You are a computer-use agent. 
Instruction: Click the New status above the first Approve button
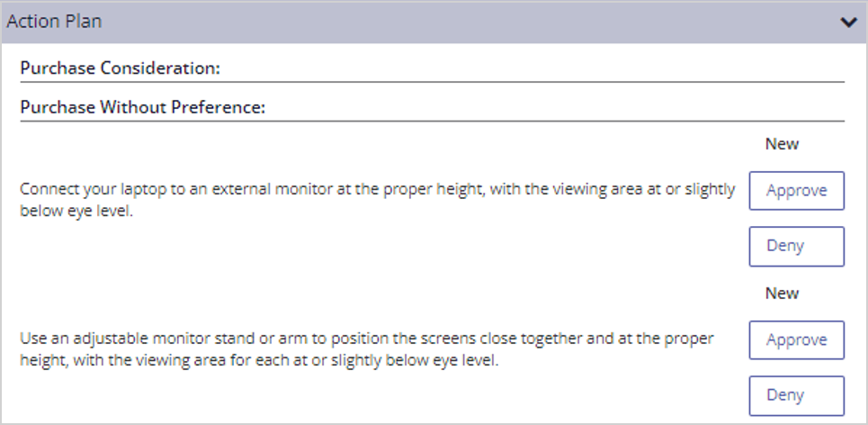click(x=783, y=144)
